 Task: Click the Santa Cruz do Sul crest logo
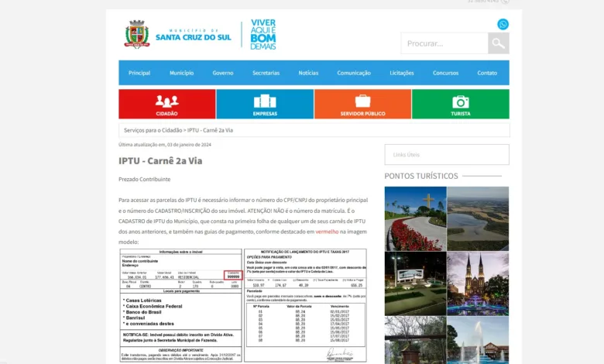(x=137, y=35)
